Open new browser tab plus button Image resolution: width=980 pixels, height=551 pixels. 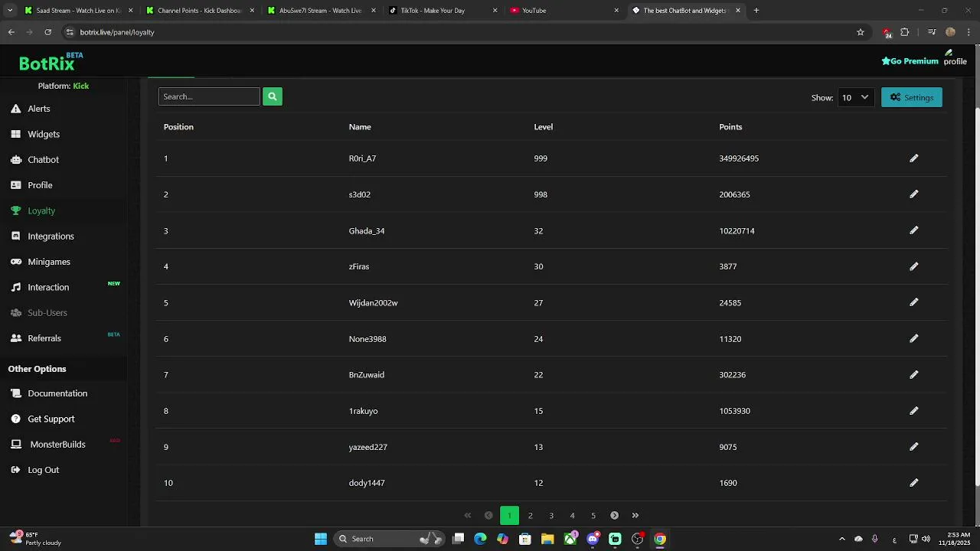pyautogui.click(x=756, y=11)
